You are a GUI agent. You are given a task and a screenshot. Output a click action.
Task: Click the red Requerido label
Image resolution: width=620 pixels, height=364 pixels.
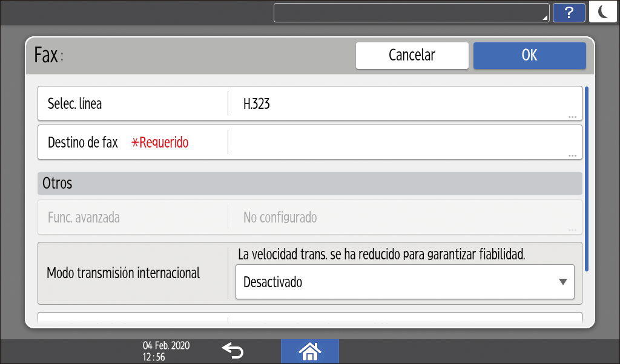[x=160, y=143]
